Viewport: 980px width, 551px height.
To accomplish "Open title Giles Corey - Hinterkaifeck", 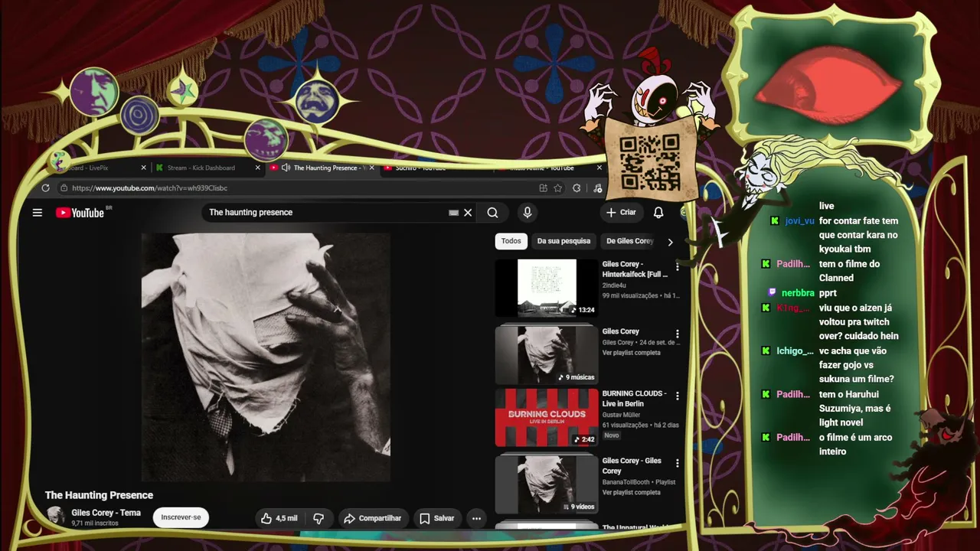I will (635, 269).
